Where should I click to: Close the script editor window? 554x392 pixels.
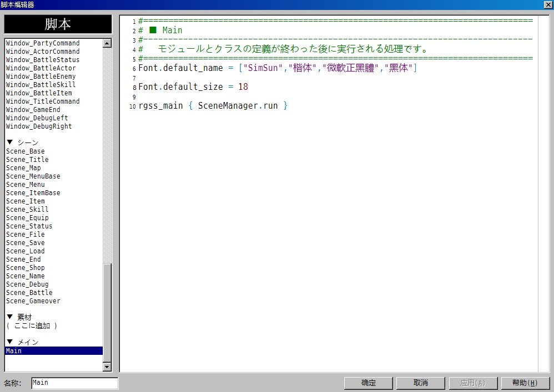tap(548, 4)
